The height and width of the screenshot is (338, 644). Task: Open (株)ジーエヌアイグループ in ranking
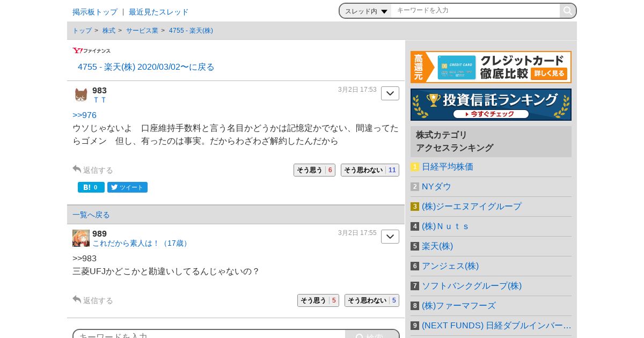[x=472, y=207]
